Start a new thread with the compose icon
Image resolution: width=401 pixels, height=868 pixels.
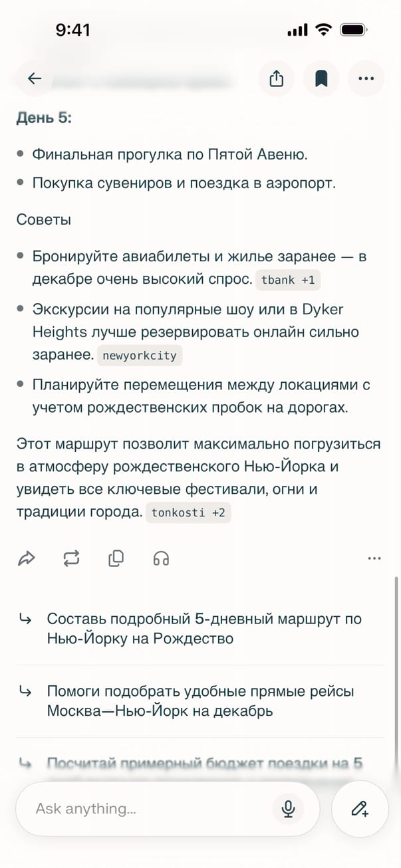[360, 808]
